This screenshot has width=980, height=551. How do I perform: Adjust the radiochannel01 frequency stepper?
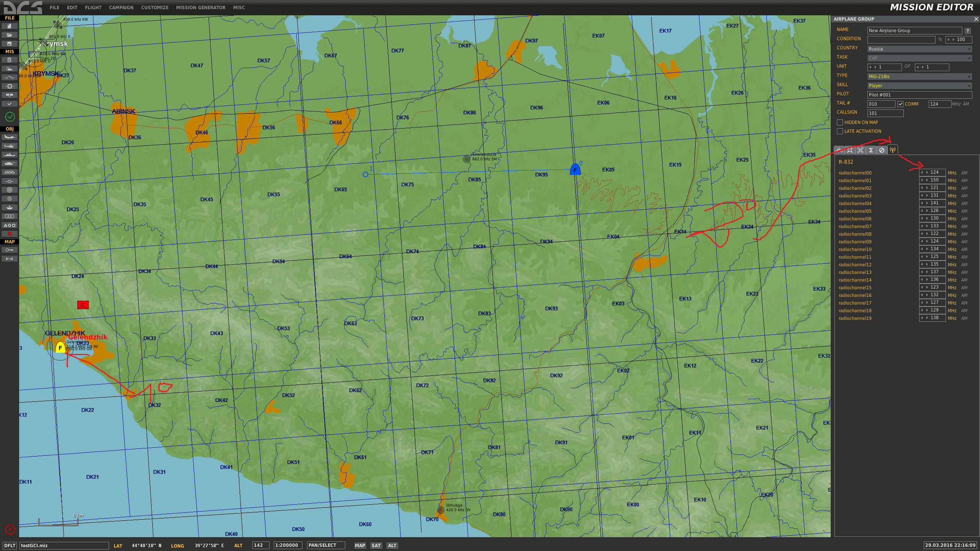pyautogui.click(x=932, y=180)
